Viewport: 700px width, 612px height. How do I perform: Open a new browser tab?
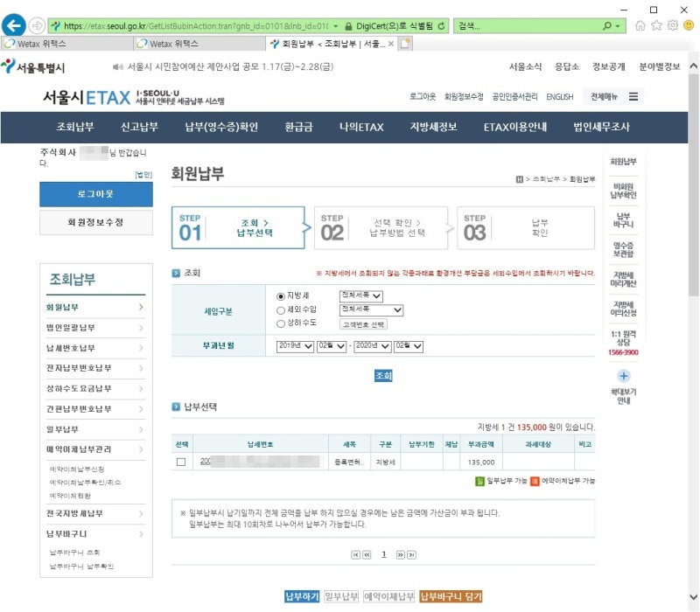pyautogui.click(x=405, y=43)
